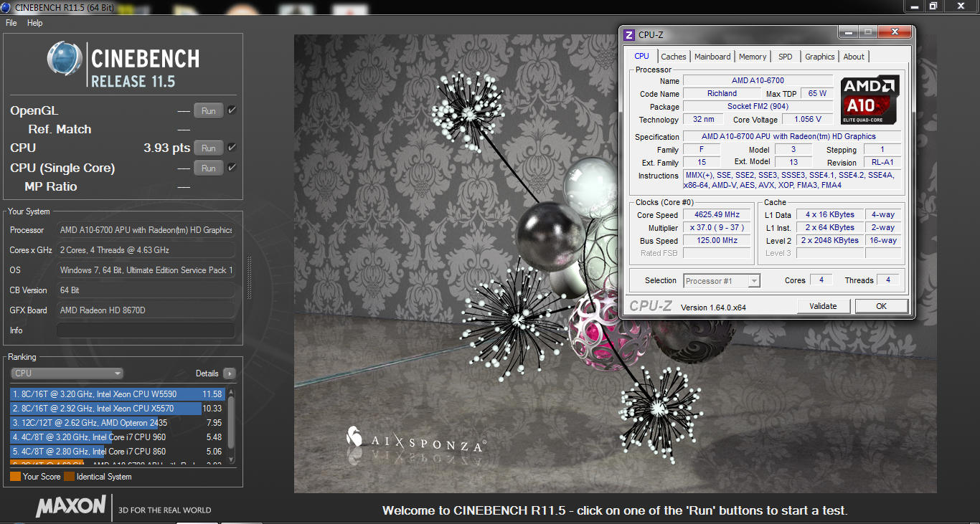Click the AIXSPONZA watermark logo in render
This screenshot has height=524, width=980.
pyautogui.click(x=415, y=440)
